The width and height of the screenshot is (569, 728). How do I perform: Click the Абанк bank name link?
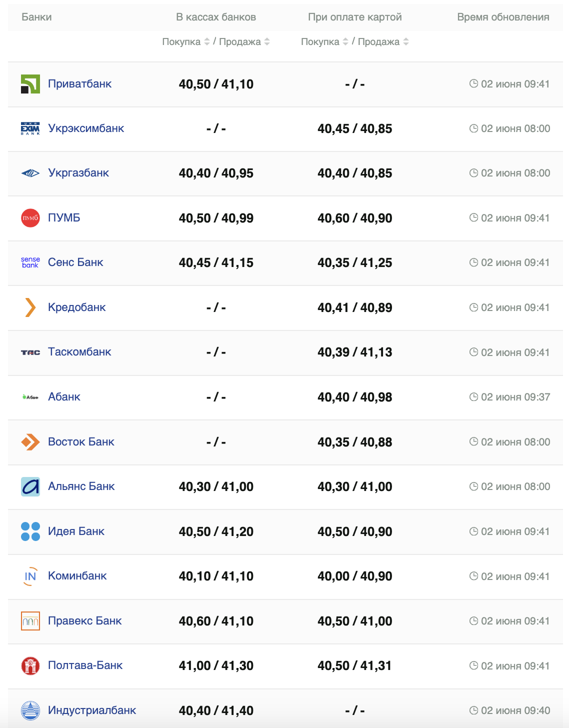pos(64,397)
